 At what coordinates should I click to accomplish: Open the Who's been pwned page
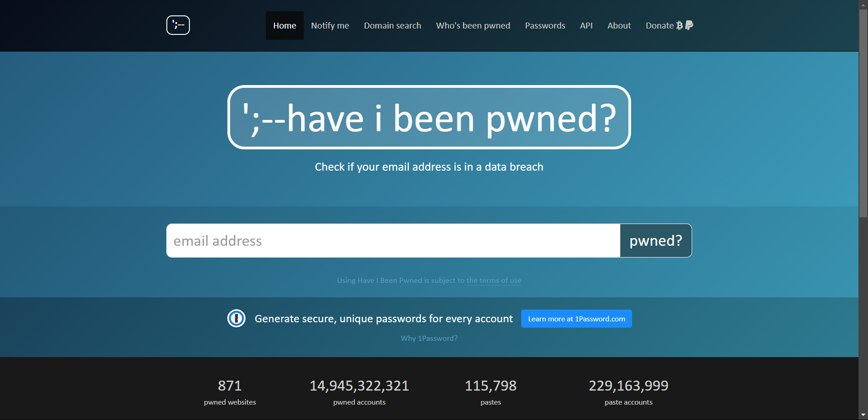(473, 25)
